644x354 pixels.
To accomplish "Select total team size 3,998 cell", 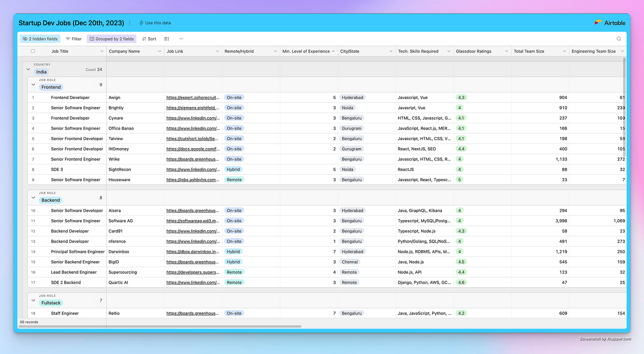I will (540, 221).
